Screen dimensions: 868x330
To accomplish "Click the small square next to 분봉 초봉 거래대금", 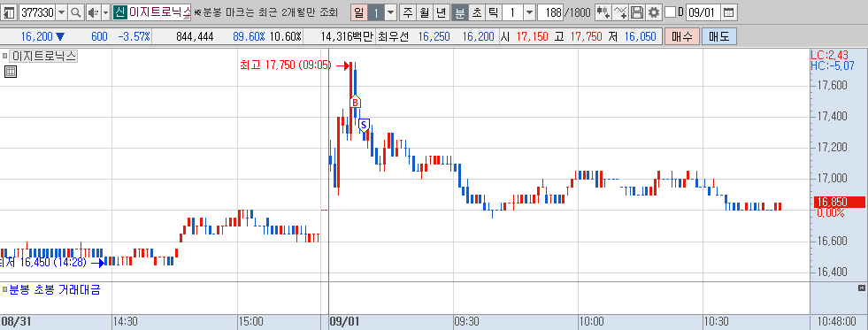I will (4, 289).
